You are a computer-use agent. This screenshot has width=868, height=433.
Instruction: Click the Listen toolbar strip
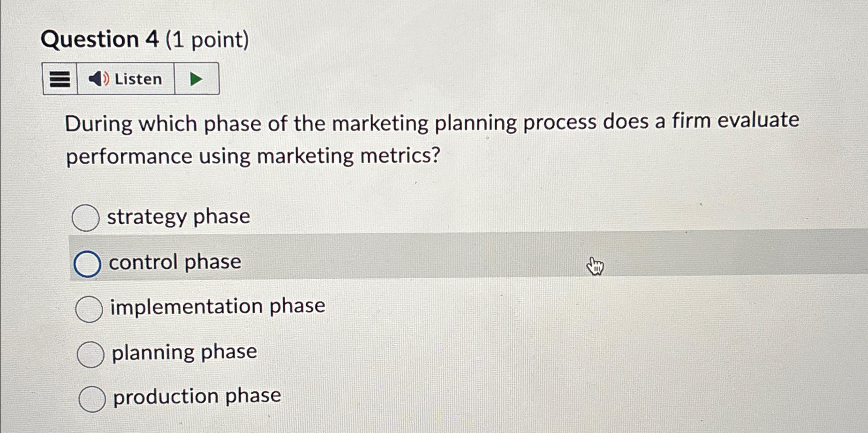131,79
